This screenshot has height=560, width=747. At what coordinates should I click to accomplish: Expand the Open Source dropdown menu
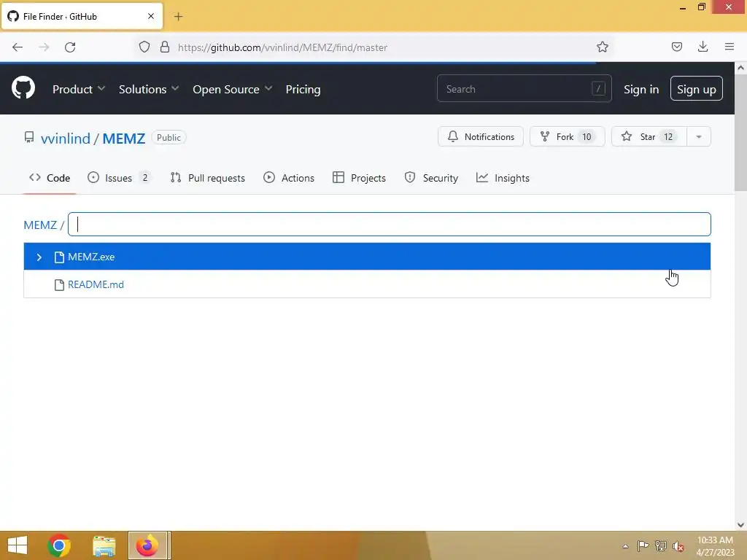coord(232,89)
